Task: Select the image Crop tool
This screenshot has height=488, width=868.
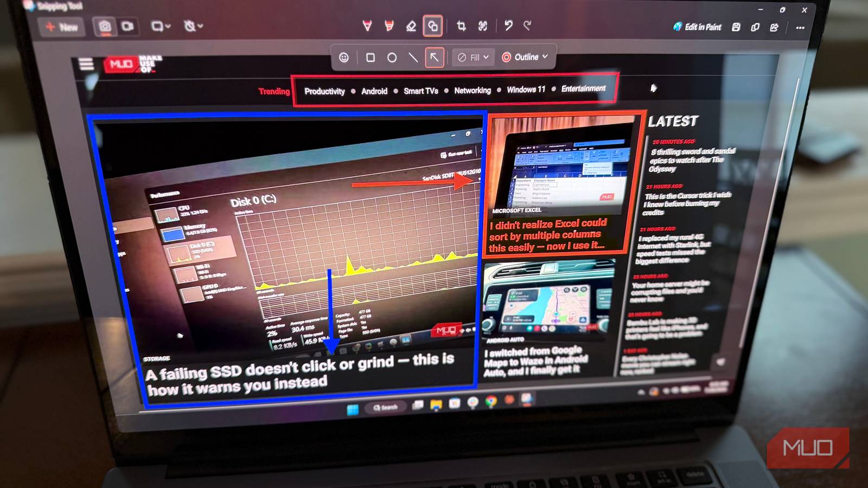Action: pos(461,25)
